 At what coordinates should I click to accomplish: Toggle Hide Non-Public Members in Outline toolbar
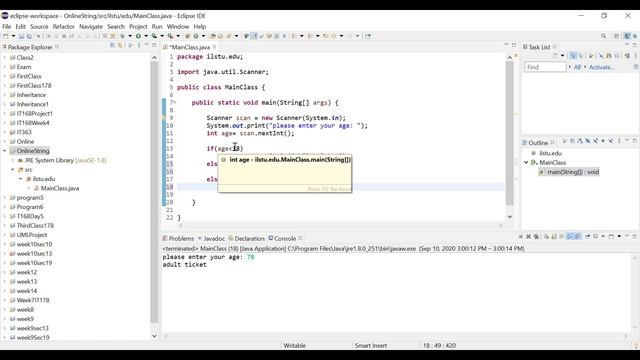pyautogui.click(x=603, y=141)
